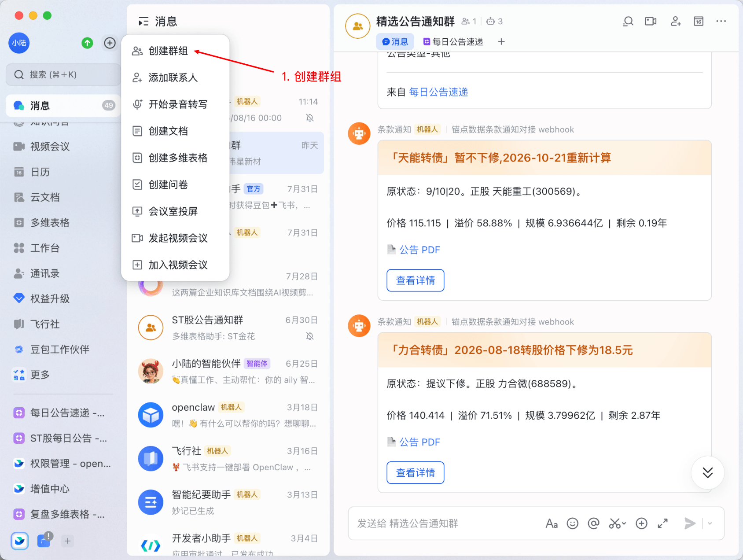Click 查看详情 in 天能转债 card
Screen dimensions: 743x560
(416, 280)
